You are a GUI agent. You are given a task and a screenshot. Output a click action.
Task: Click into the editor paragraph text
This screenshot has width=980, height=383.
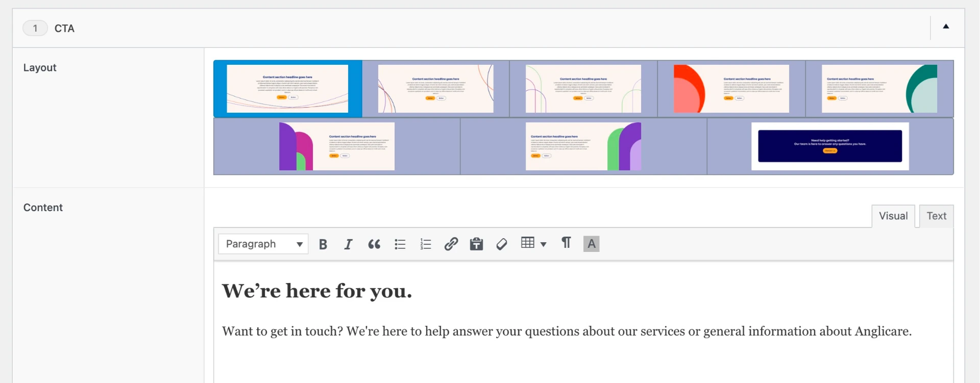pos(567,331)
